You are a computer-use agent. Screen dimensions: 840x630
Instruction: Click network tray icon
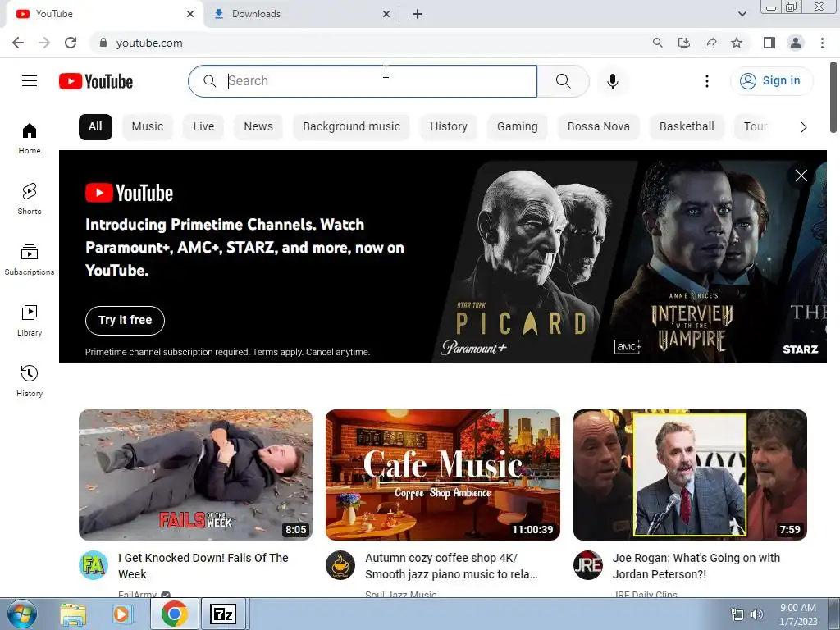[737, 614]
